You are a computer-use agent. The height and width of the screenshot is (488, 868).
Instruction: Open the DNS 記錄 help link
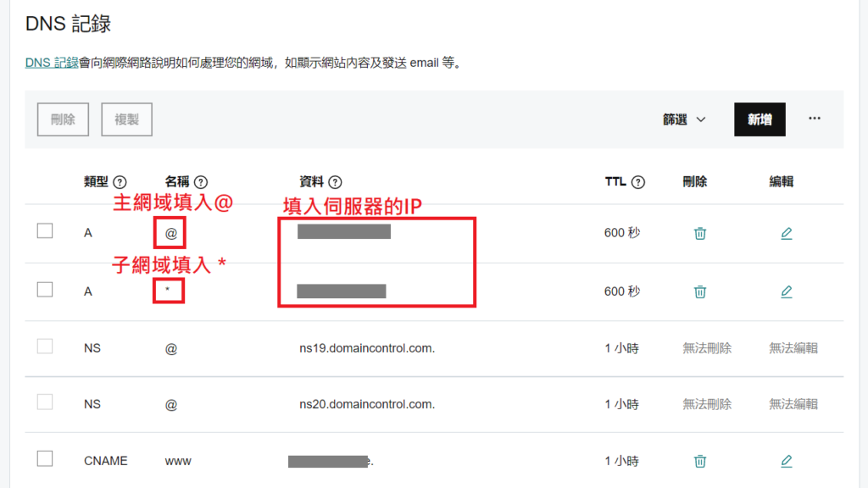click(x=52, y=63)
